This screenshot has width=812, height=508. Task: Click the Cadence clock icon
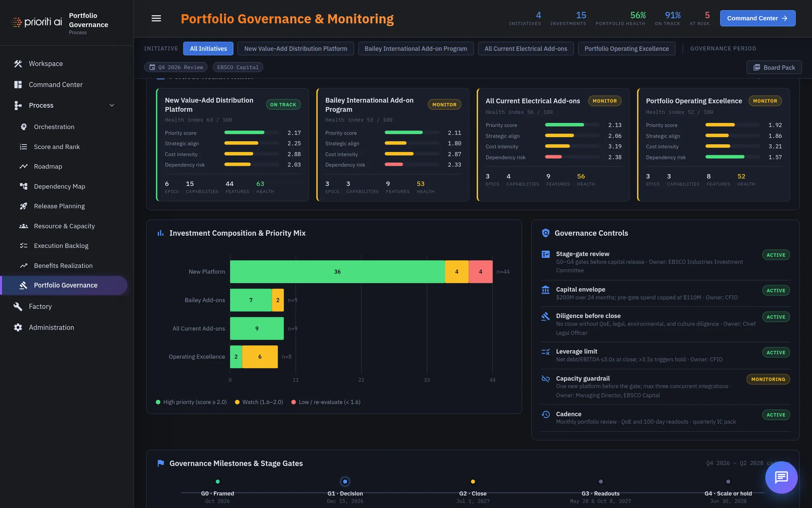tap(546, 414)
